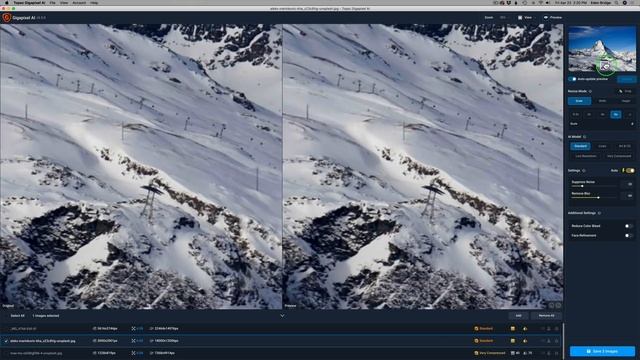Click the Preview eye button
The image size is (640, 360).
pyautogui.click(x=553, y=18)
